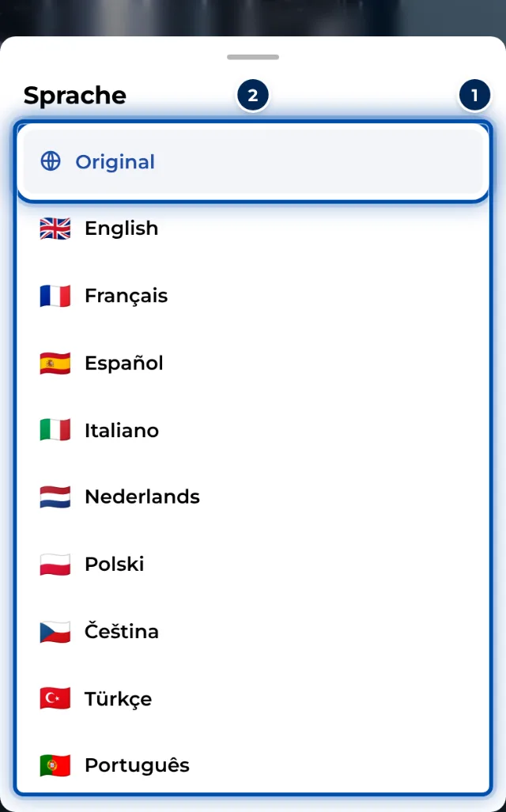Choose Polski from the list
This screenshot has height=812, width=506.
(x=253, y=565)
